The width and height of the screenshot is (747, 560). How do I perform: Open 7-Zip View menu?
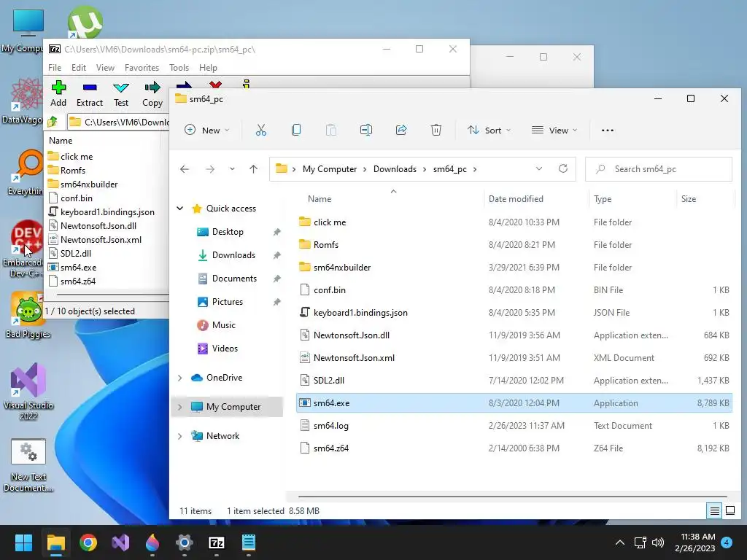click(105, 68)
